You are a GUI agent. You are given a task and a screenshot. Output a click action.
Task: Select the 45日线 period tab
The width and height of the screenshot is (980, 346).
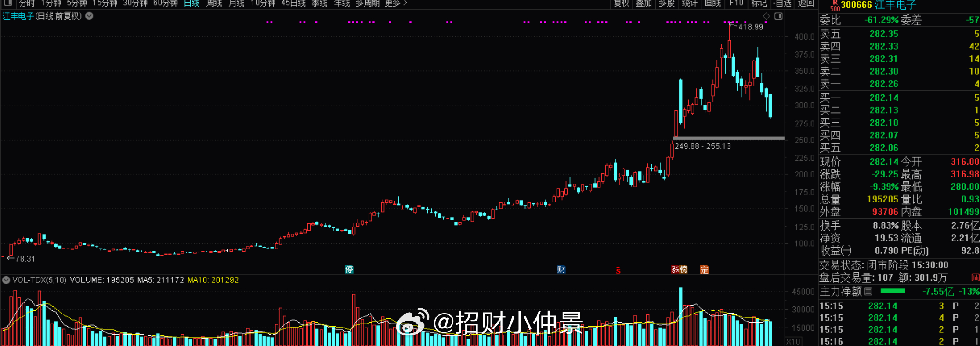(x=293, y=4)
